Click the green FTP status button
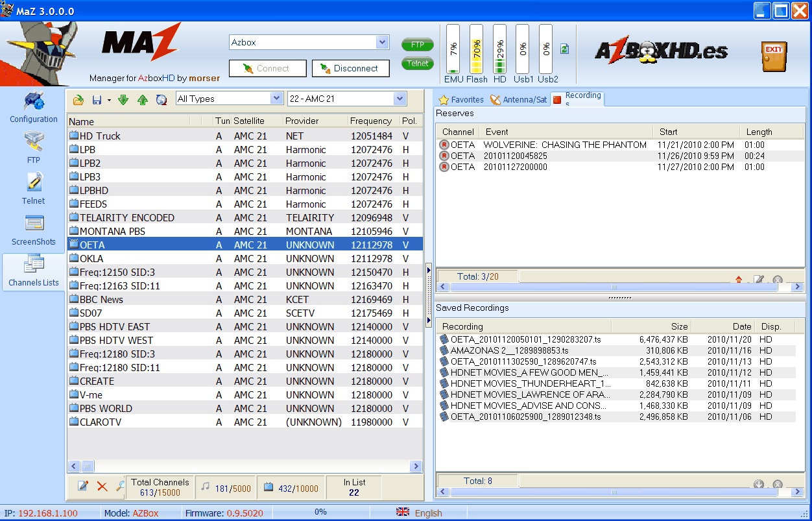This screenshot has height=521, width=812. click(x=418, y=45)
